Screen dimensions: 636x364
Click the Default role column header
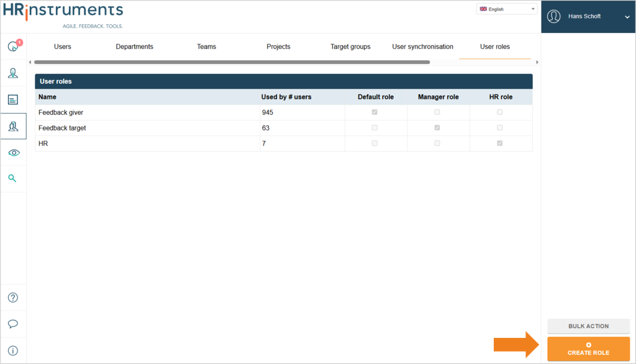(x=376, y=97)
